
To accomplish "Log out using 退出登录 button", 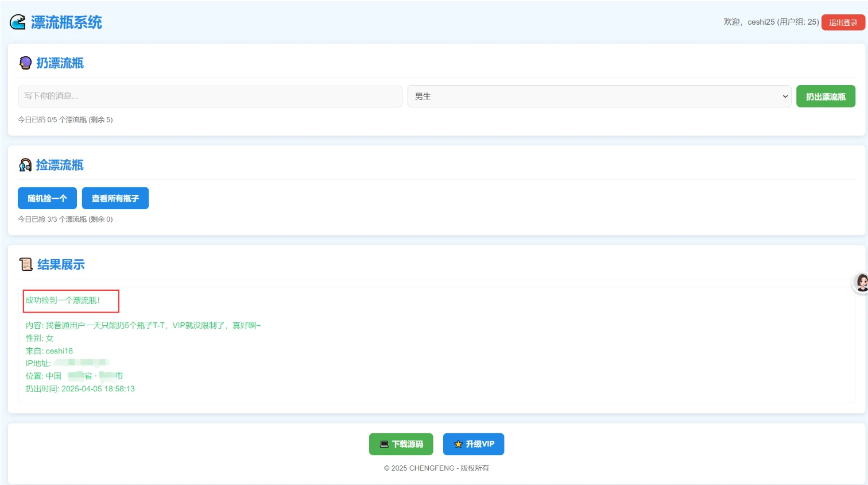I will click(843, 22).
